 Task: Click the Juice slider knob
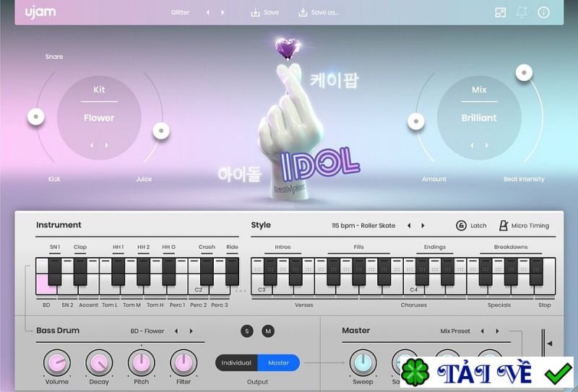click(161, 131)
